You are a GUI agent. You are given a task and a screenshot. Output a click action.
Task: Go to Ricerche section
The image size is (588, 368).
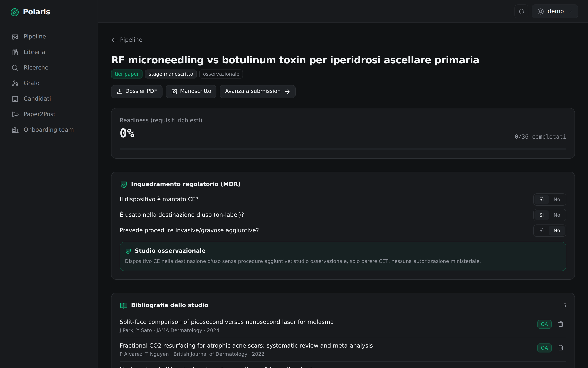tap(49, 68)
